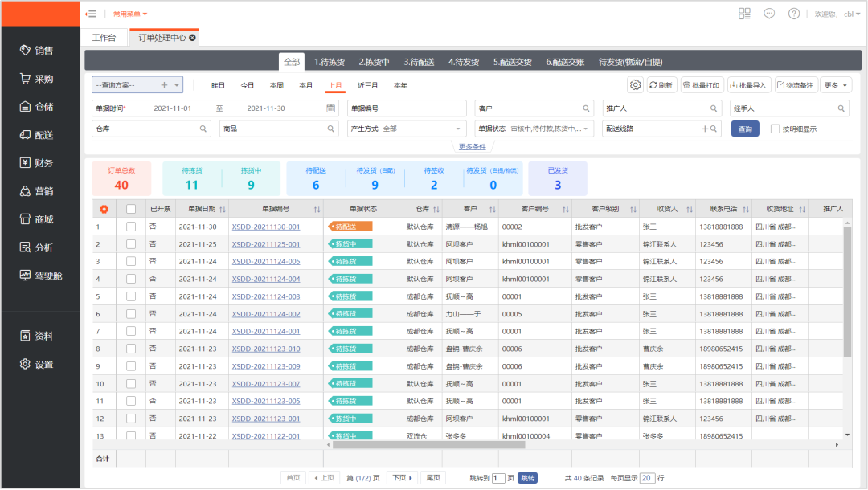This screenshot has width=868, height=490.
Task: Switch to the 工作台 tab
Action: pos(104,38)
